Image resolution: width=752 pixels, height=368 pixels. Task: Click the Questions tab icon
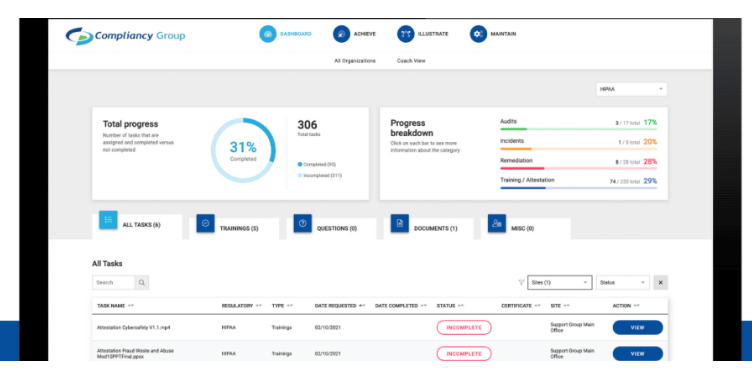tap(303, 224)
